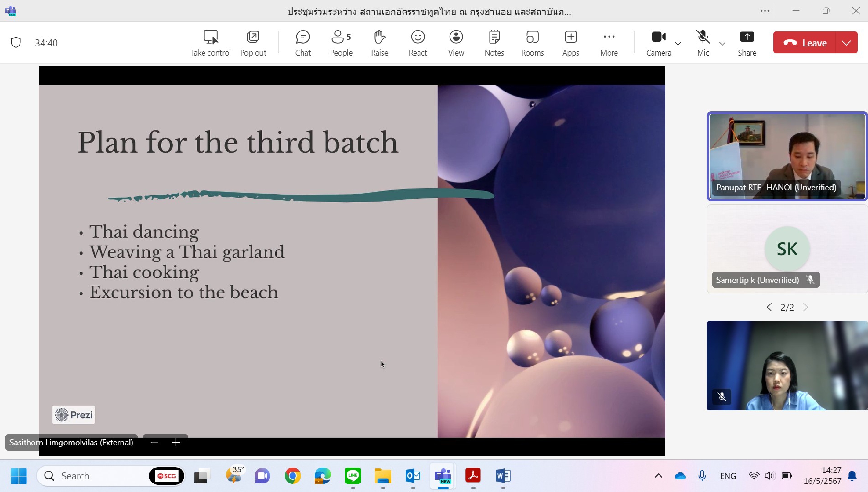Viewport: 868px width, 492px height.
Task: Select Panupat RTE- HANOI video tile
Action: click(787, 156)
